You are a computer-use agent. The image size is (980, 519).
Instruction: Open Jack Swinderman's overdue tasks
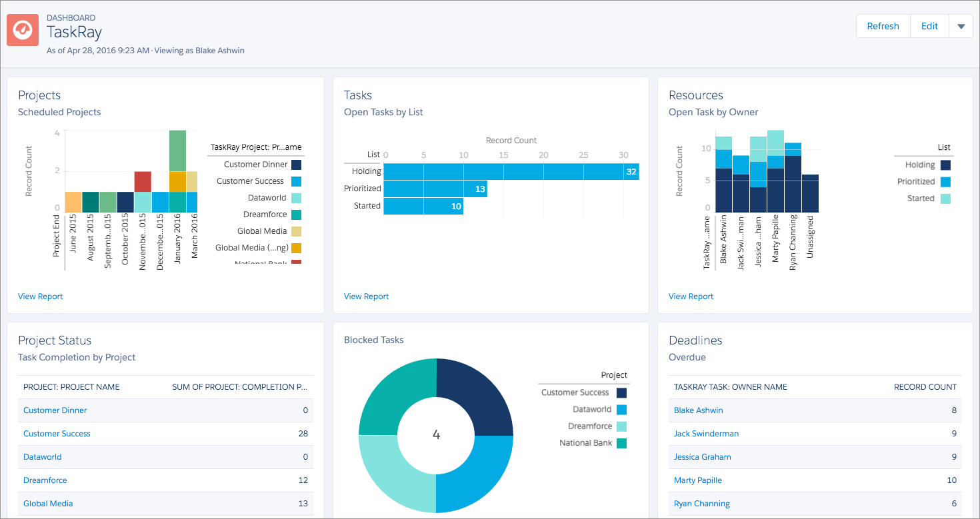pos(706,434)
